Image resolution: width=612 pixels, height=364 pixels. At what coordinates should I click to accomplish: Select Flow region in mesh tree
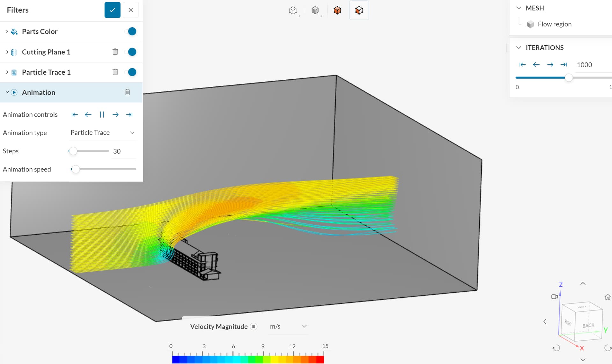[554, 24]
